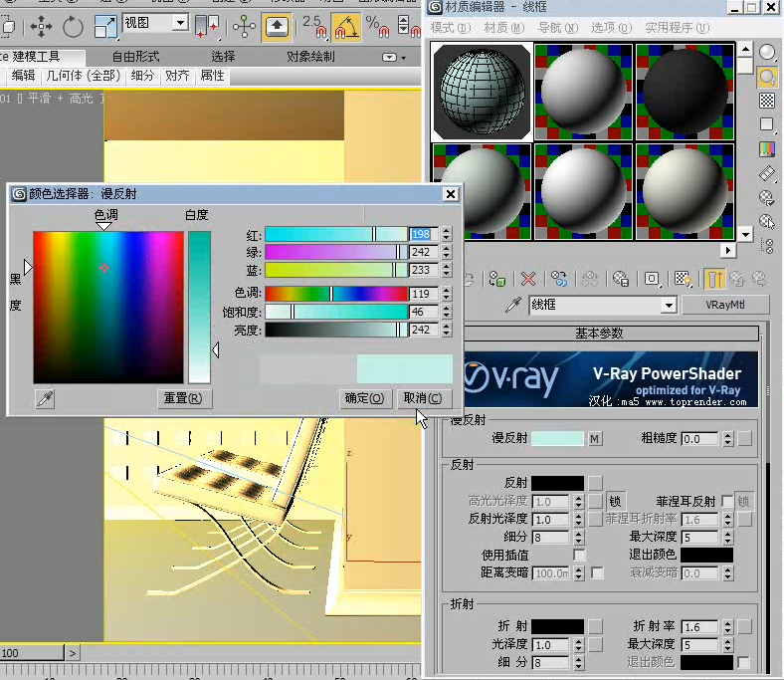The width and height of the screenshot is (784, 680).
Task: Click Assign Material to Selection icon
Action: (x=497, y=279)
